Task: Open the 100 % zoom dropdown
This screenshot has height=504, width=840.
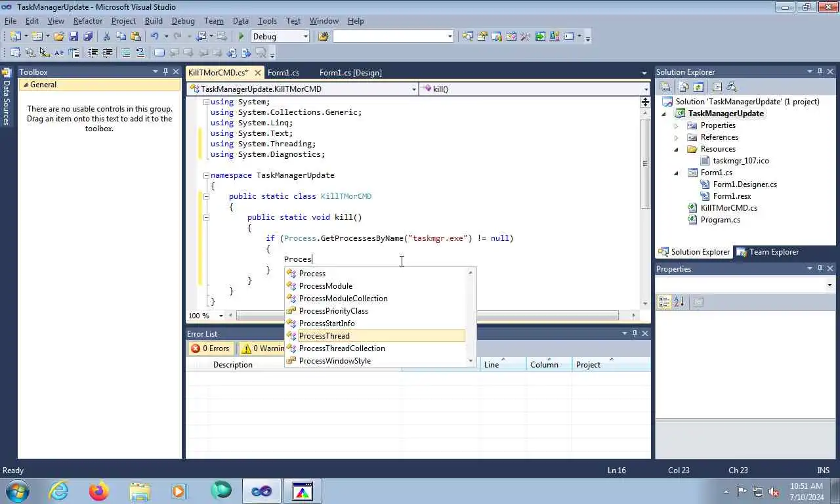Action: (x=220, y=316)
